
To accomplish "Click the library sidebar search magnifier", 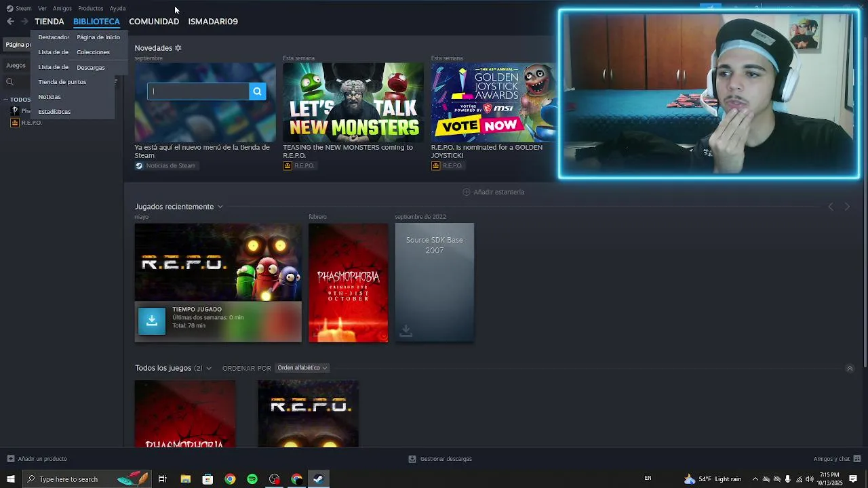I will coord(9,82).
